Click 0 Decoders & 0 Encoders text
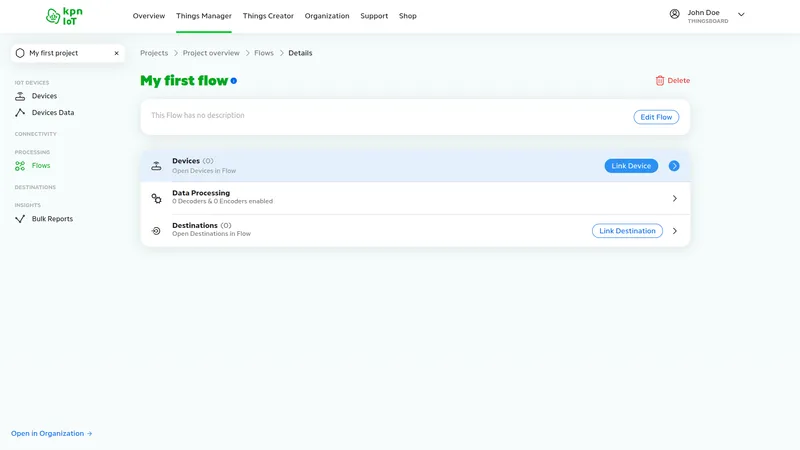Screen dimensions: 800x450 coord(222,202)
